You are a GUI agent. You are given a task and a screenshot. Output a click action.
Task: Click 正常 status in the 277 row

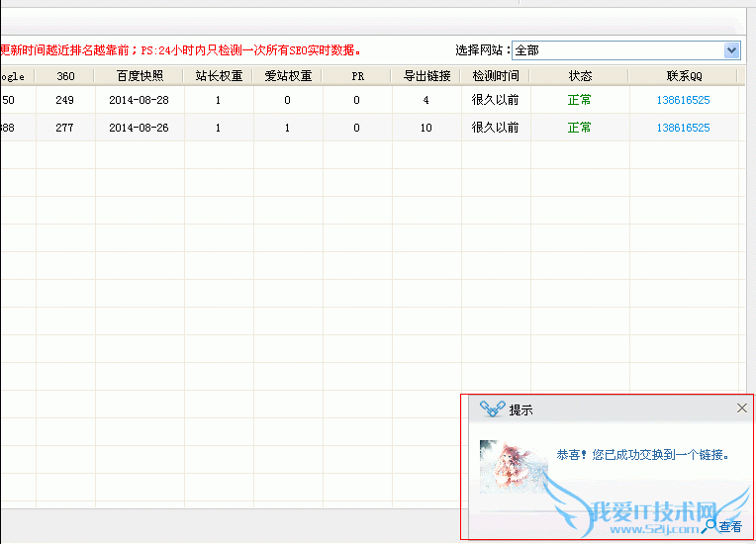pos(580,128)
